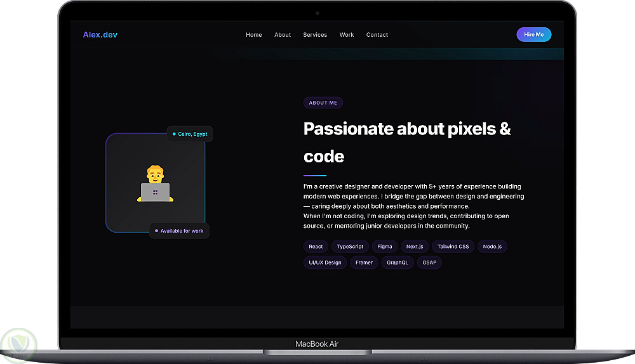Click the Framer skill tag
This screenshot has width=635, height=364.
click(x=364, y=263)
